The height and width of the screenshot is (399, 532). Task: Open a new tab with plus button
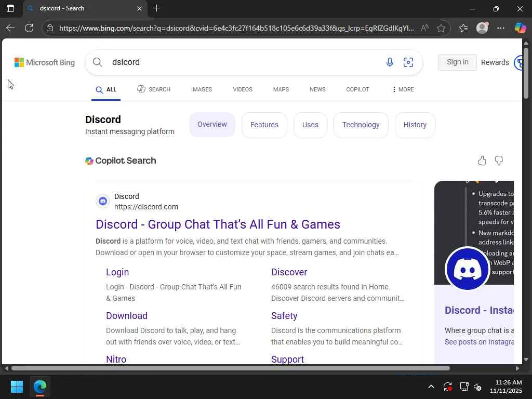click(156, 8)
